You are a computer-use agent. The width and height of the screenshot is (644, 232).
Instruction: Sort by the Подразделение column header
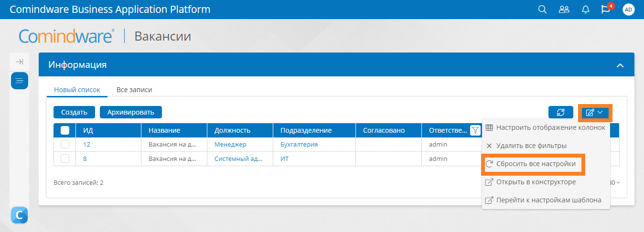(x=314, y=130)
